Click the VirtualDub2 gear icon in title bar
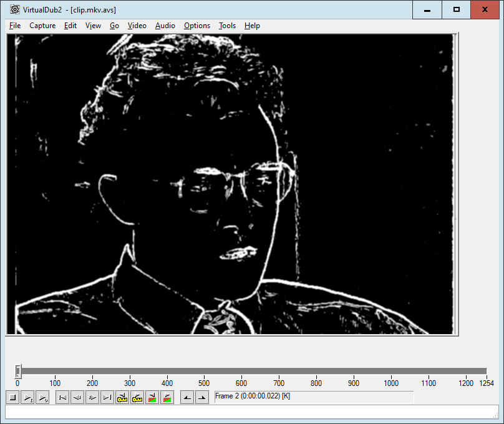 [15, 9]
